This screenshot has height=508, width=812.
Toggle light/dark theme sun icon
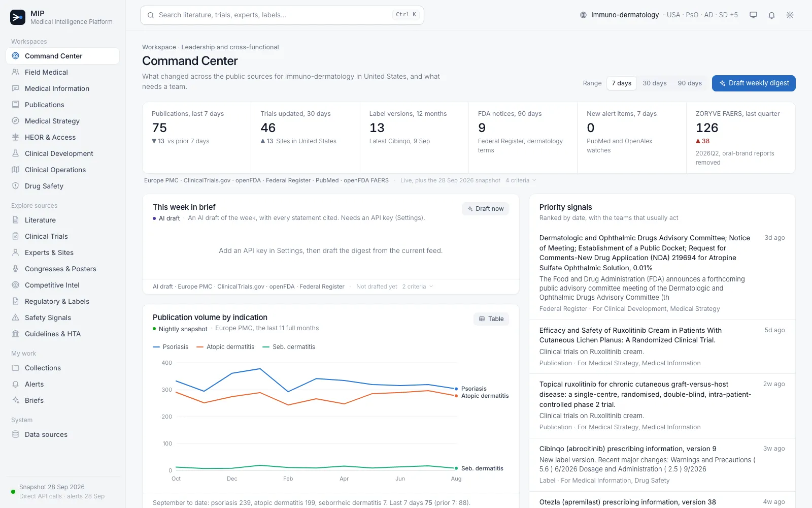point(790,15)
